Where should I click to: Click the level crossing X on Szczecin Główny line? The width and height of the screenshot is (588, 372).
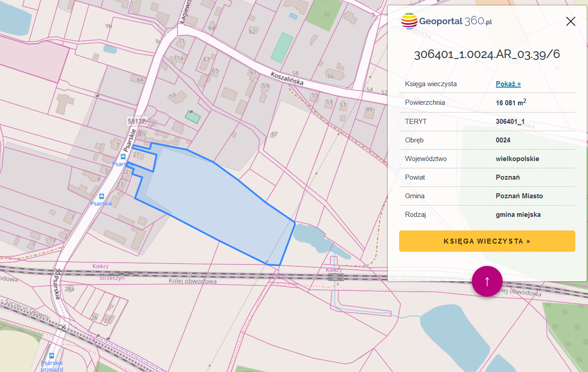pyautogui.click(x=63, y=327)
